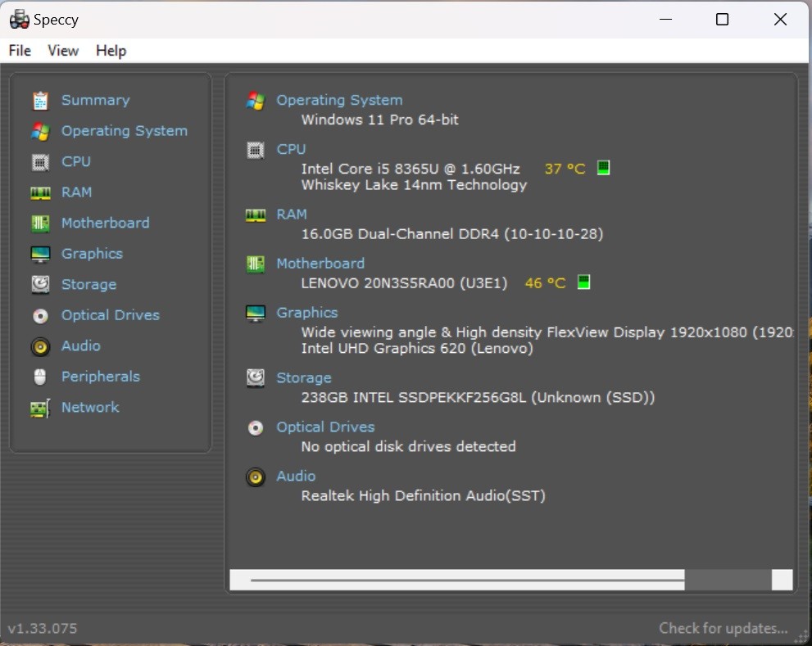The width and height of the screenshot is (812, 646).
Task: Click the Realtek High Definition Audio(SST) text
Action: [x=424, y=496]
